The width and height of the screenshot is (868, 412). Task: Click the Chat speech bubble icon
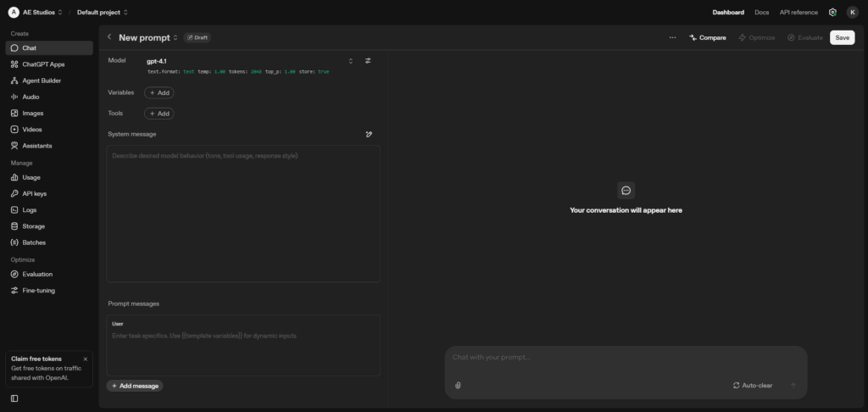coord(14,48)
